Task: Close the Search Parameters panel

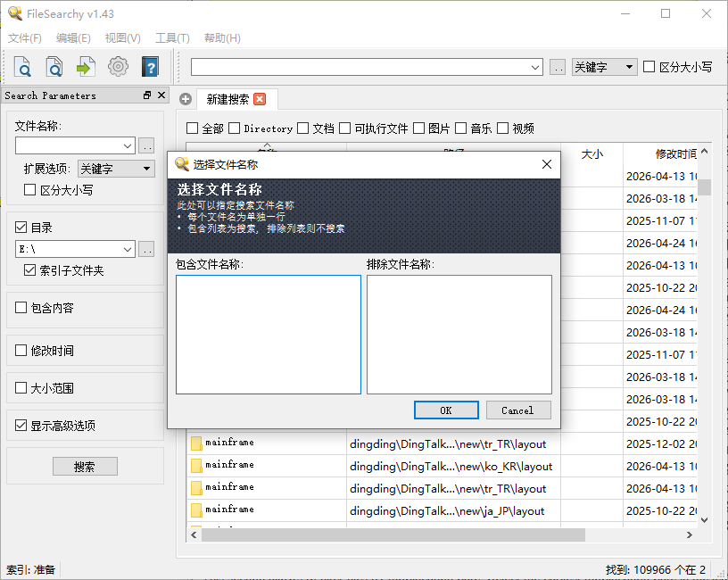Action: [161, 95]
